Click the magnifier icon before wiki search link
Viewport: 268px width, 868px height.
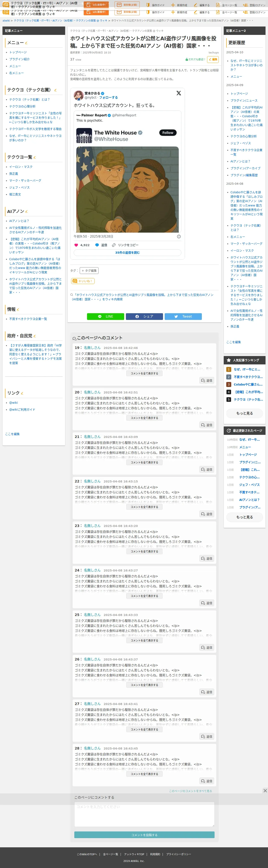coord(72,295)
